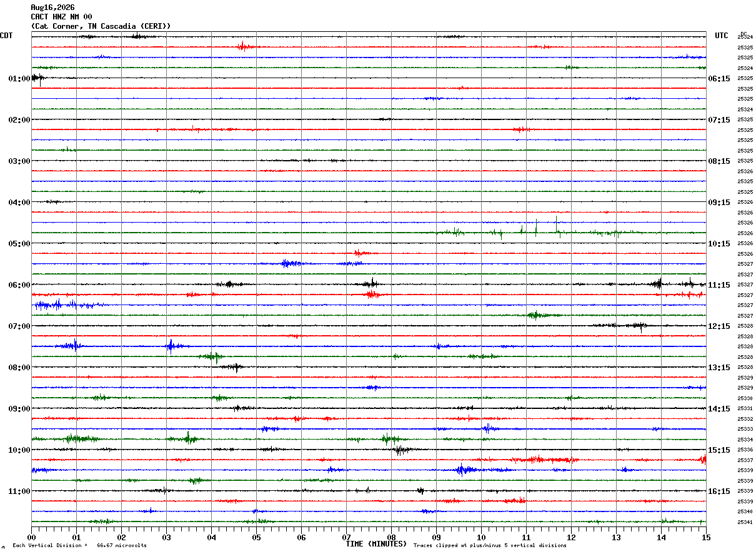The height and width of the screenshot is (554, 756).
Task: Click the traces clipped footnote text
Action: [x=490, y=545]
